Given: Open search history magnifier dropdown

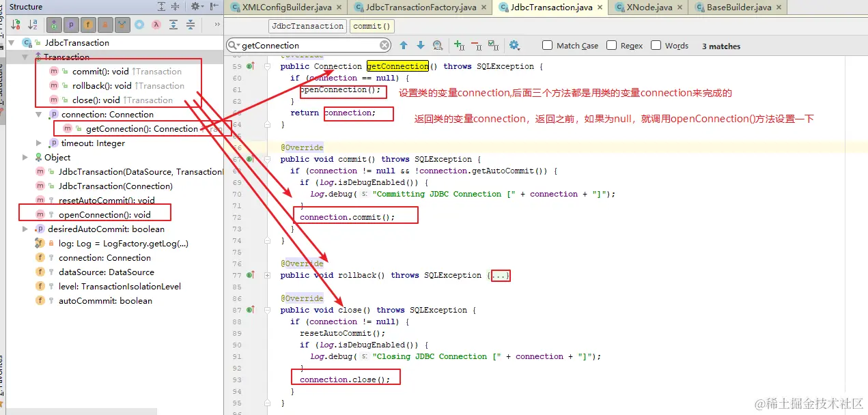Looking at the screenshot, I should pos(235,46).
